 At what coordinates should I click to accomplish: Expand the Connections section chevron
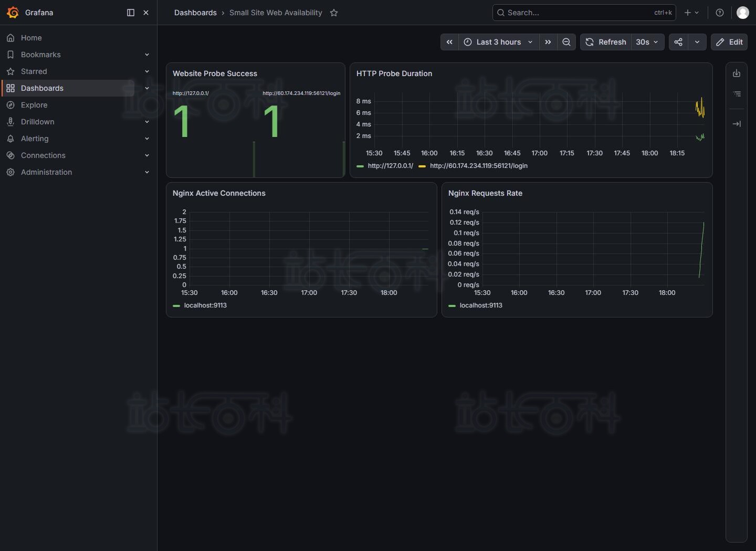pos(147,155)
